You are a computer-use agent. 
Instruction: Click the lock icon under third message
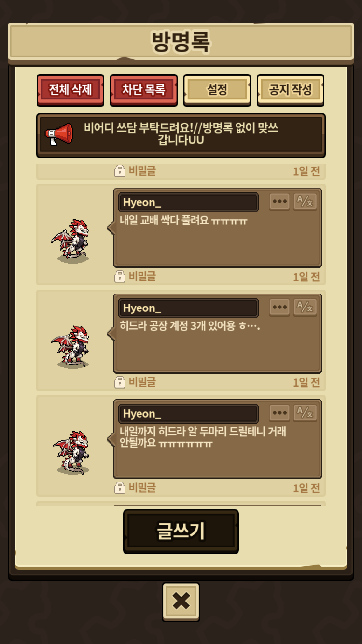tap(120, 488)
